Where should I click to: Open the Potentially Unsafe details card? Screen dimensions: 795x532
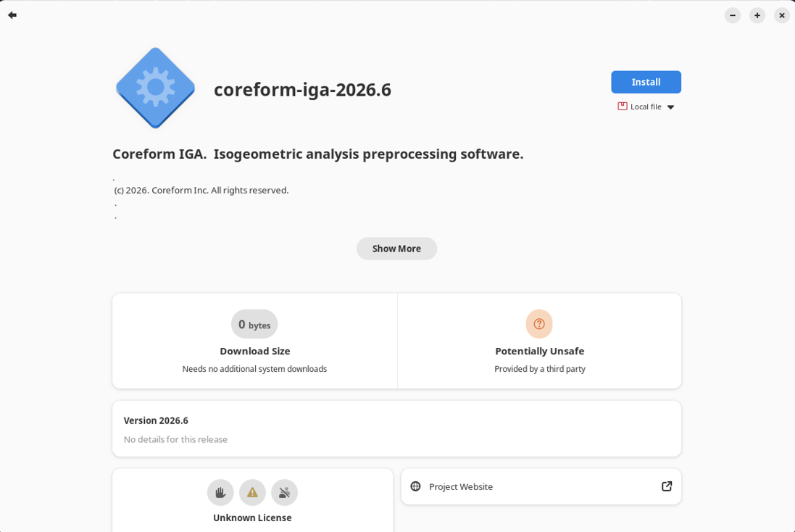(539, 341)
